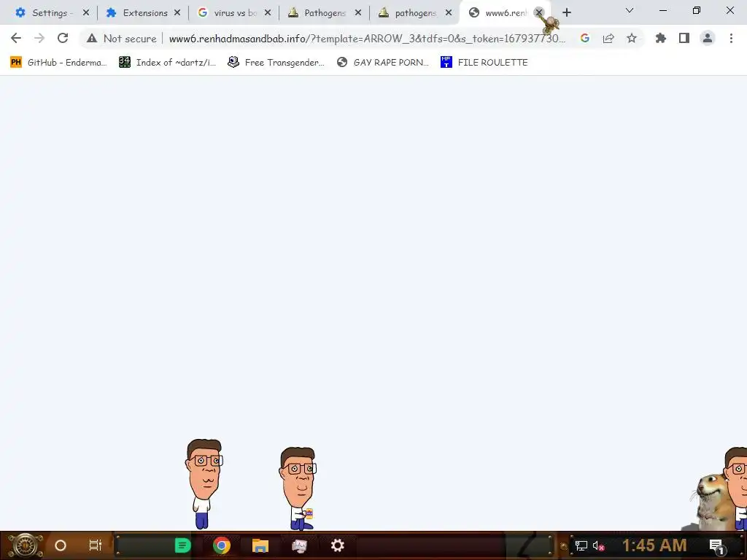Share this page using the share icon
The height and width of the screenshot is (560, 747).
click(x=608, y=38)
